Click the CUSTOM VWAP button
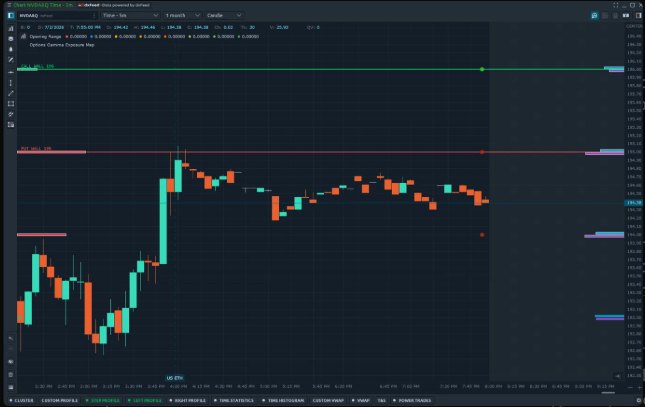The image size is (645, 407). coord(328,400)
